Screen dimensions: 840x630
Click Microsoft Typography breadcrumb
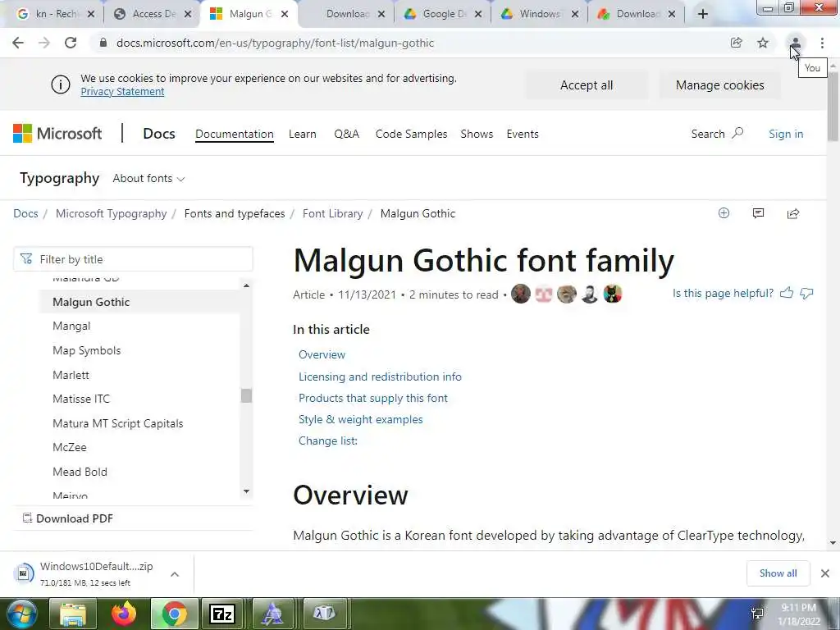[x=111, y=213]
